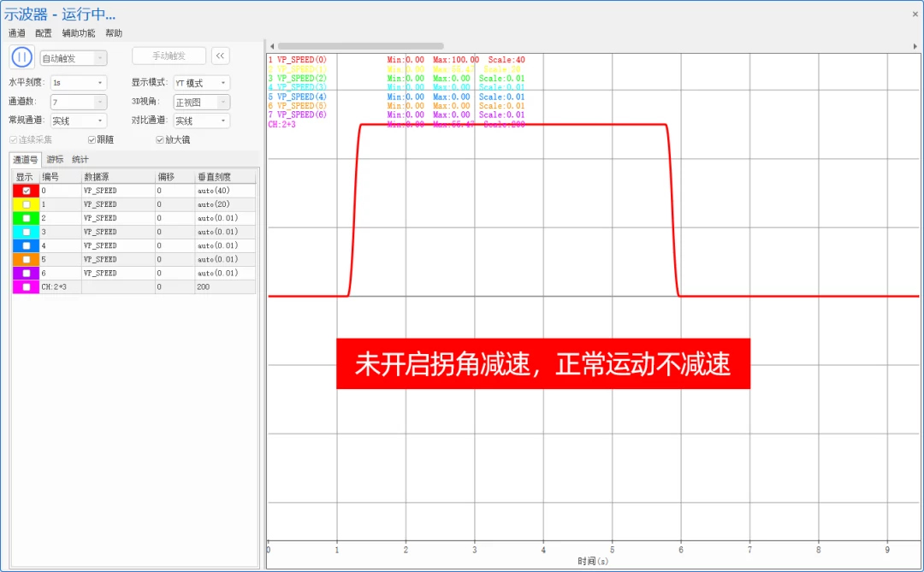Uncheck the channel 0 display checkbox
The width and height of the screenshot is (924, 572).
(27, 191)
